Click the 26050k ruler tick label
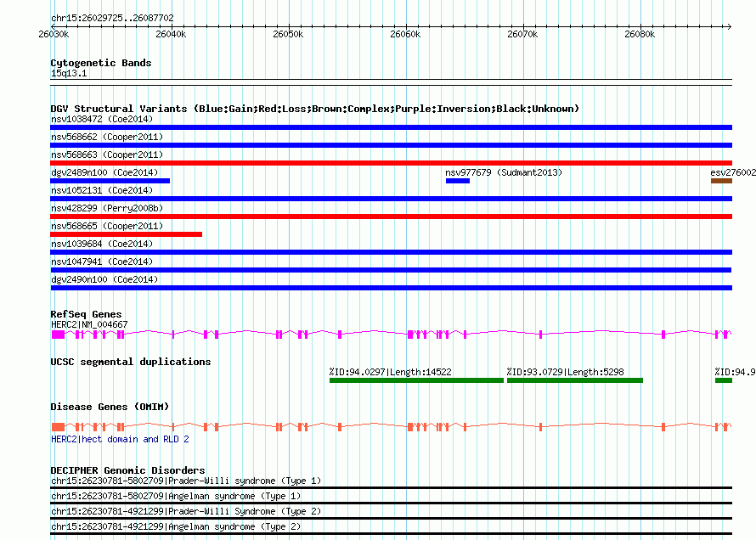 click(288, 34)
